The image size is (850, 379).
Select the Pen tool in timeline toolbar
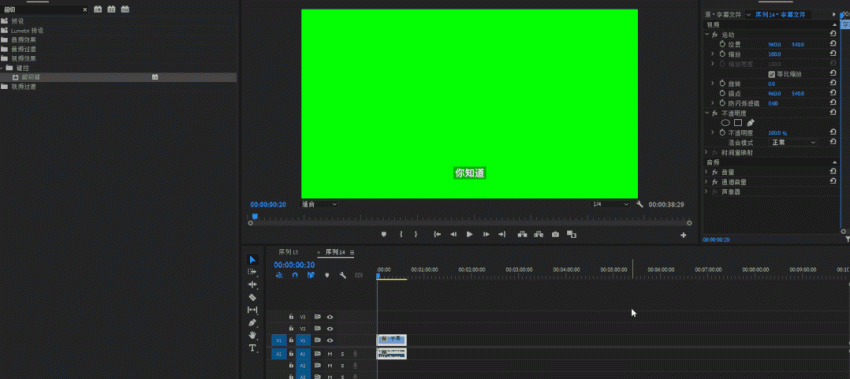(252, 323)
